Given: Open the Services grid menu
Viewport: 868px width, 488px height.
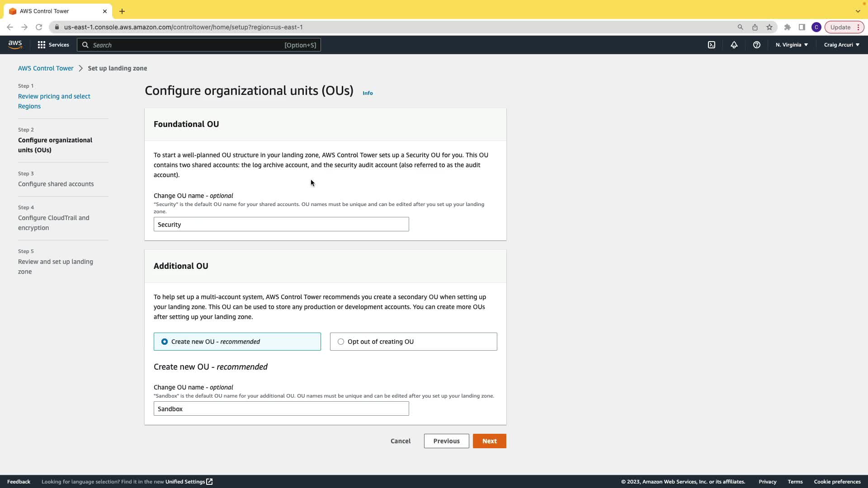Looking at the screenshot, I should pyautogui.click(x=53, y=45).
